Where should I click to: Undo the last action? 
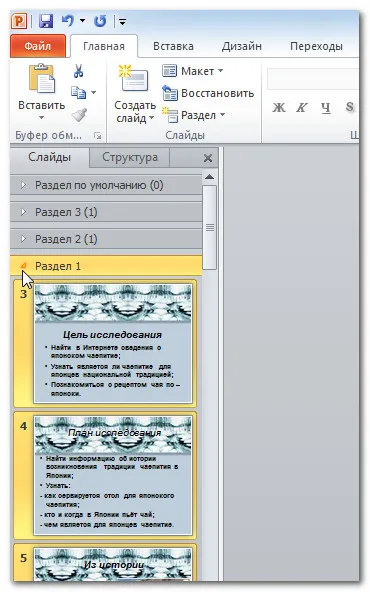pyautogui.click(x=68, y=21)
